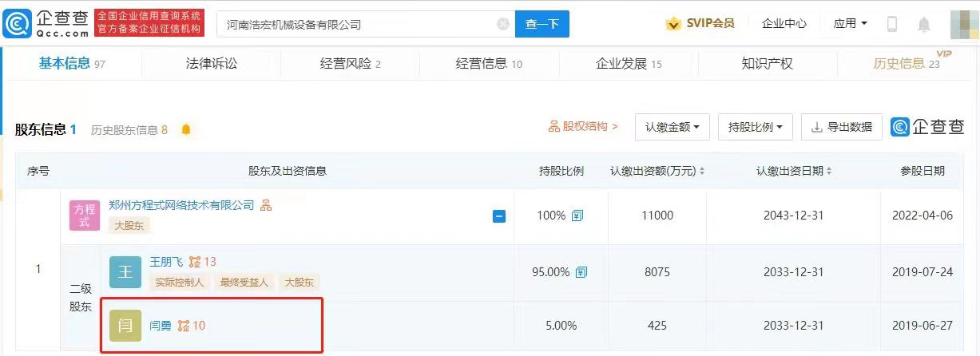Click structure icon beside 郑州方程式网络技术有限公司
Image resolution: width=980 pixels, height=356 pixels.
266,205
